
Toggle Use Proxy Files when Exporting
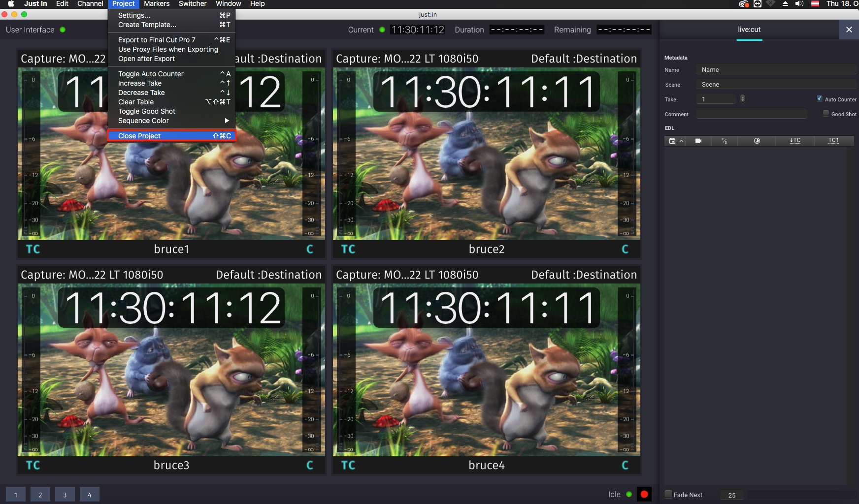(171, 49)
